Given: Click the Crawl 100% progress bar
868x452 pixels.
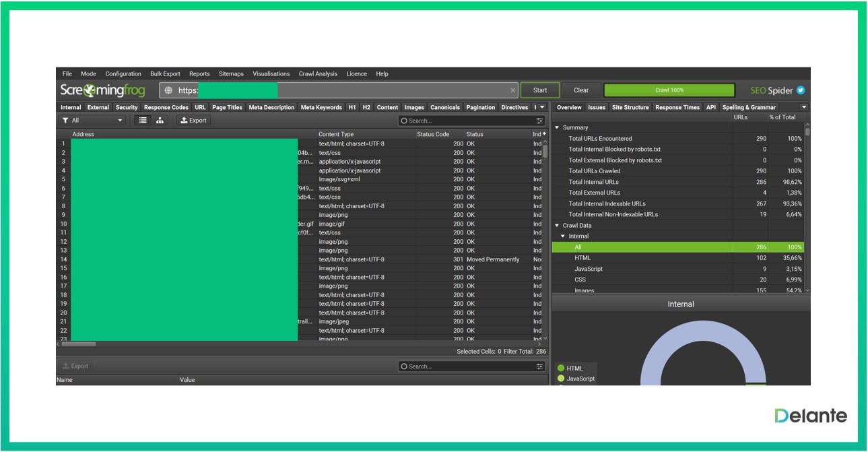Looking at the screenshot, I should [669, 90].
